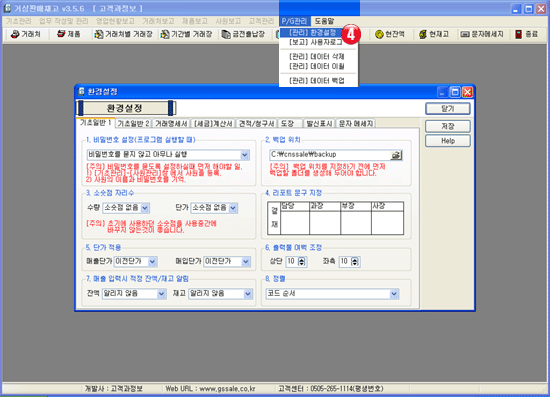
Task: Open the 영업현황보고 menu
Action: (x=115, y=21)
